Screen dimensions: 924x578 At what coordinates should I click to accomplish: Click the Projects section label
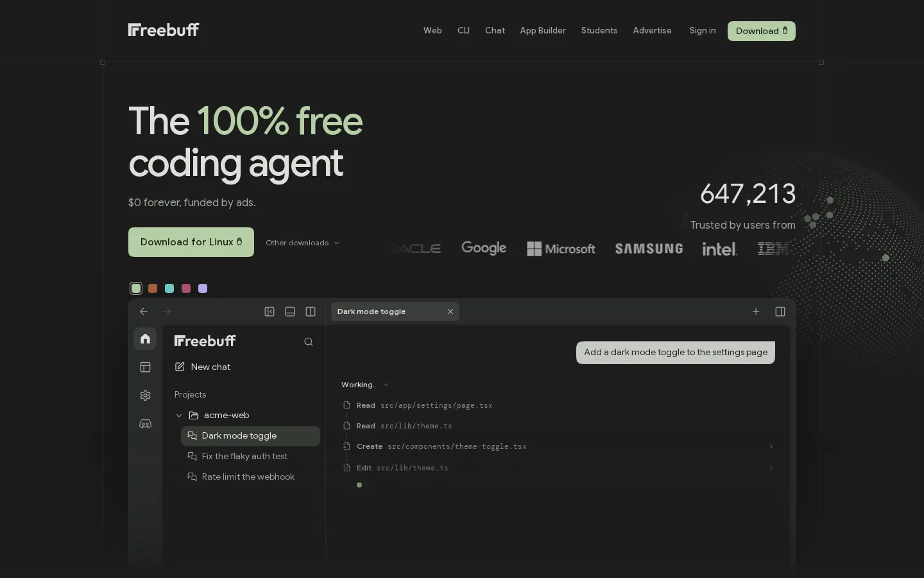190,394
